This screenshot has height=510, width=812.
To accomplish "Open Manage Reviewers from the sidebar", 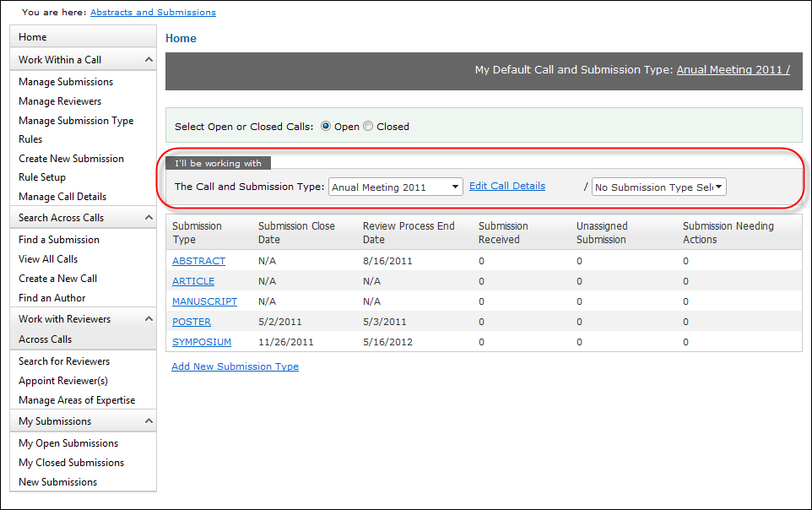I will pyautogui.click(x=60, y=101).
